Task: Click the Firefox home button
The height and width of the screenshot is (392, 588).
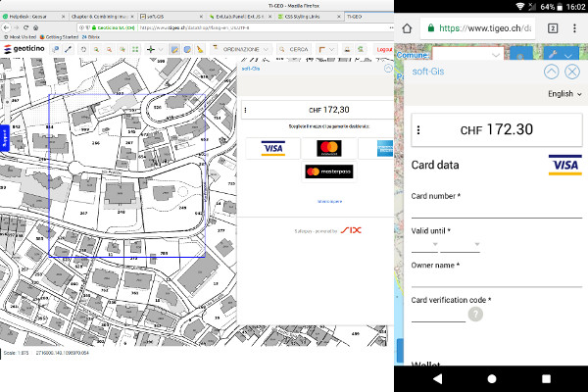Action: tap(35, 27)
